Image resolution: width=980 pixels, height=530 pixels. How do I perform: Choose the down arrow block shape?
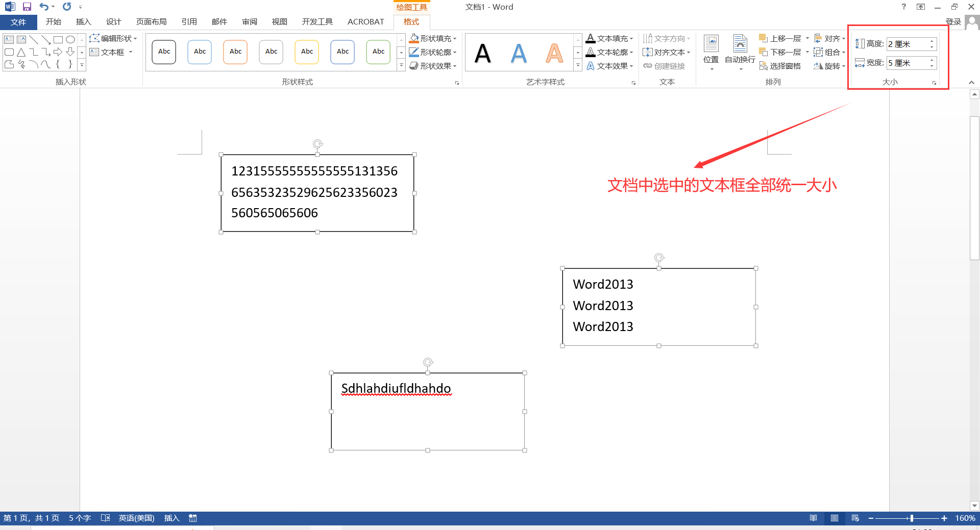pyautogui.click(x=70, y=52)
